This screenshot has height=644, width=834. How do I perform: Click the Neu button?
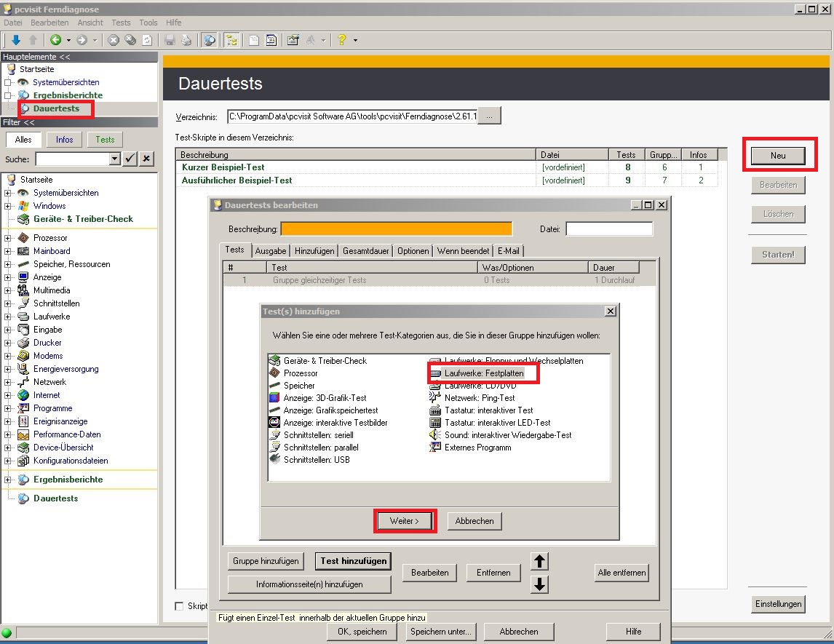click(x=778, y=156)
